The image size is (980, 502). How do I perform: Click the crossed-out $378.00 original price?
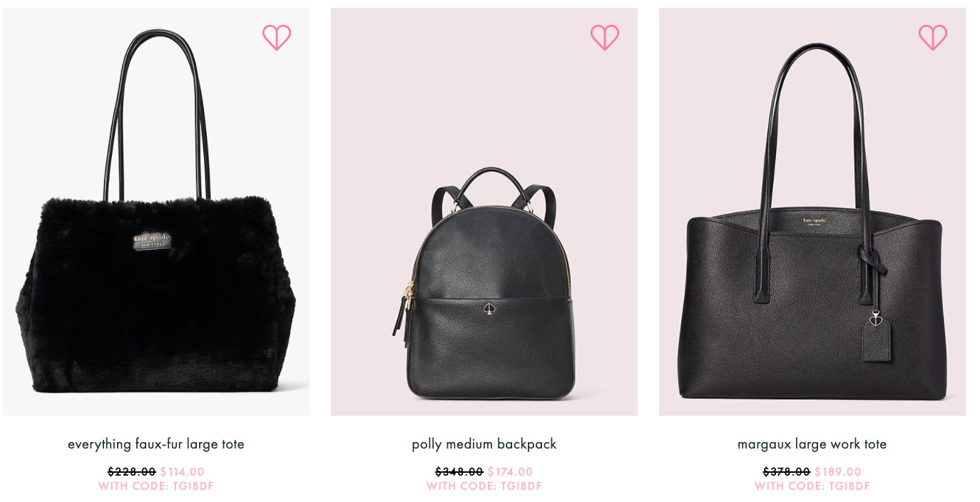coord(787,472)
